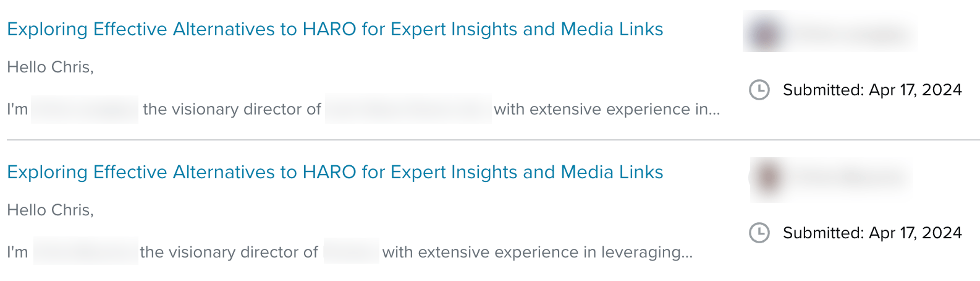980x281 pixels.
Task: Select the second submission's blurred author avatar
Action: (767, 178)
